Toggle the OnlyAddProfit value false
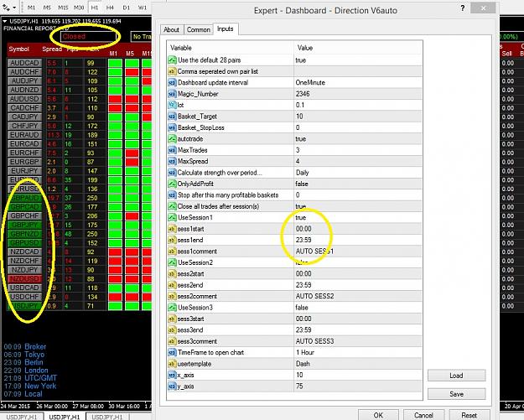524x420 pixels. click(358, 184)
